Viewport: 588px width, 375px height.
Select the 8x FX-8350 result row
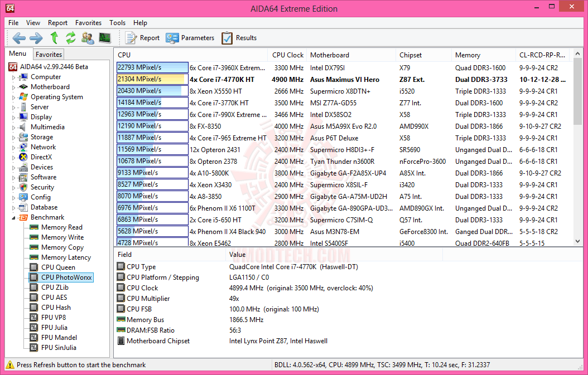343,126
